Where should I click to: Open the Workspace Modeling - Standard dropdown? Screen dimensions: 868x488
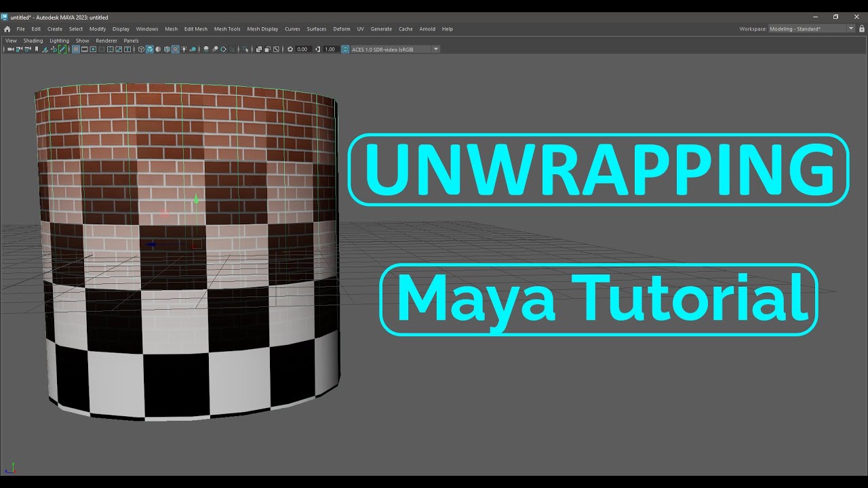pos(812,29)
